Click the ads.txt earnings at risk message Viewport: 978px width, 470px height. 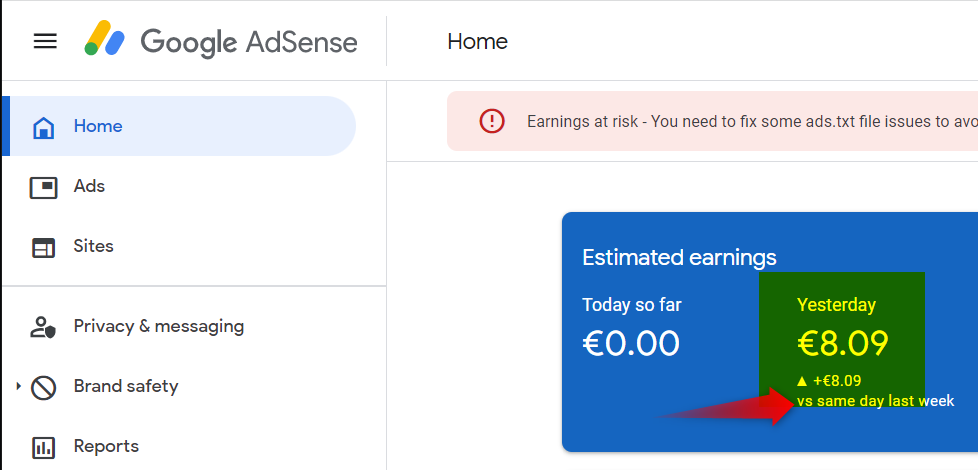point(750,122)
